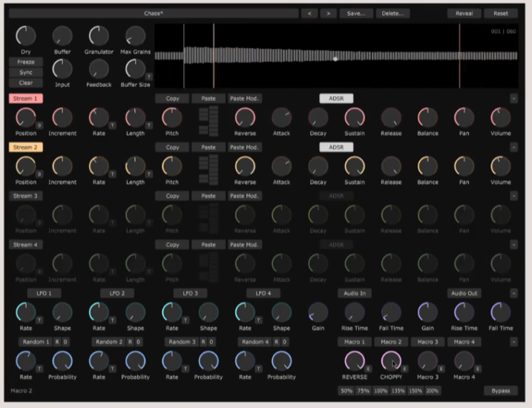Click the Save... preset button
The width and height of the screenshot is (532, 408).
pos(356,13)
